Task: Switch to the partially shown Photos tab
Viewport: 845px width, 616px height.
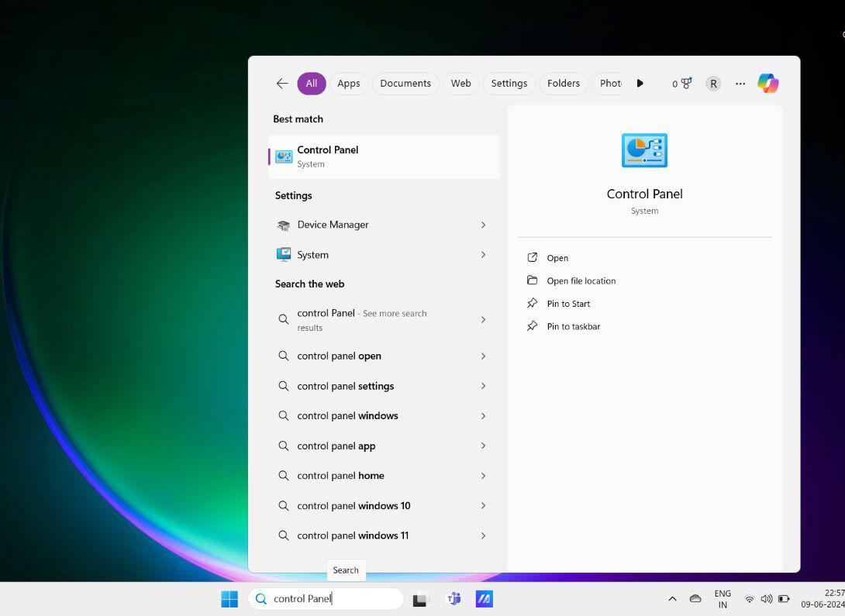Action: click(x=610, y=84)
